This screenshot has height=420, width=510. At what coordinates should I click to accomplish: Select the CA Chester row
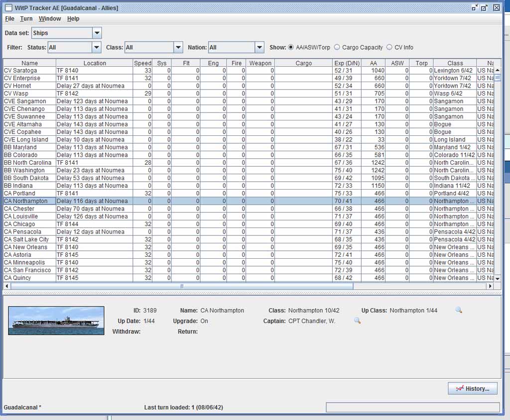[x=249, y=209]
